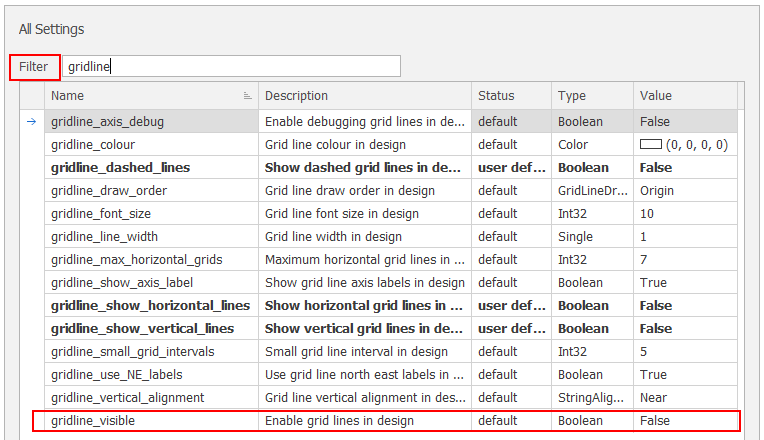764x440 pixels.
Task: Toggle the gridline_dashed_lines False value
Action: coord(656,168)
